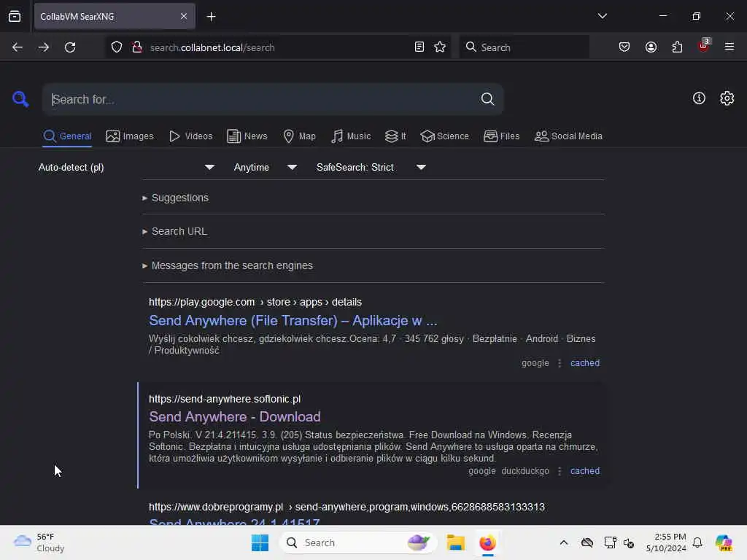Open clock and date 2:55 PM
This screenshot has height=560, width=747.
pos(665,542)
